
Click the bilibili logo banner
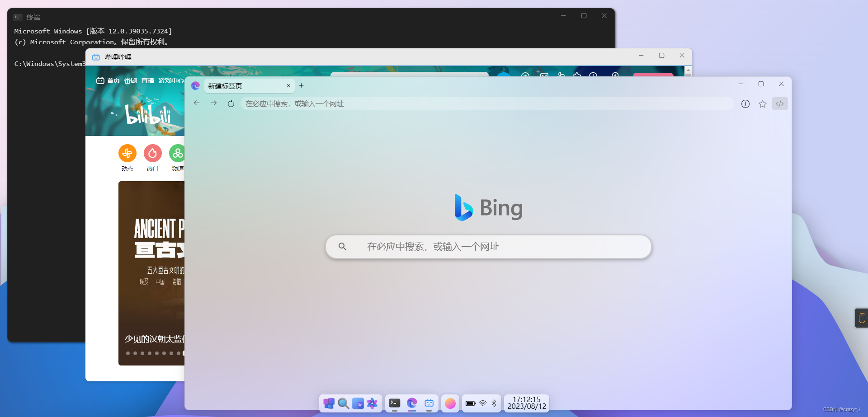coord(148,114)
